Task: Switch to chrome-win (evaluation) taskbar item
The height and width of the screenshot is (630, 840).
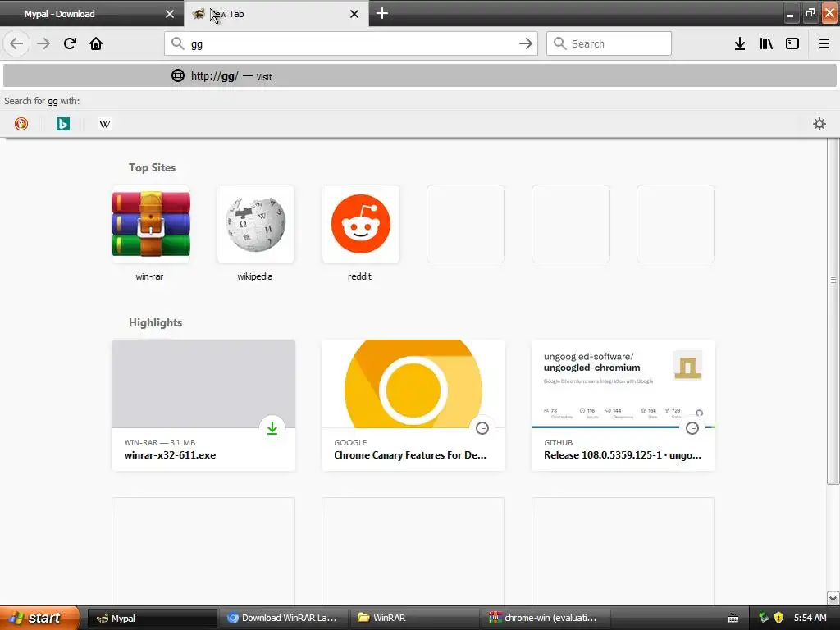Action: pyautogui.click(x=546, y=619)
